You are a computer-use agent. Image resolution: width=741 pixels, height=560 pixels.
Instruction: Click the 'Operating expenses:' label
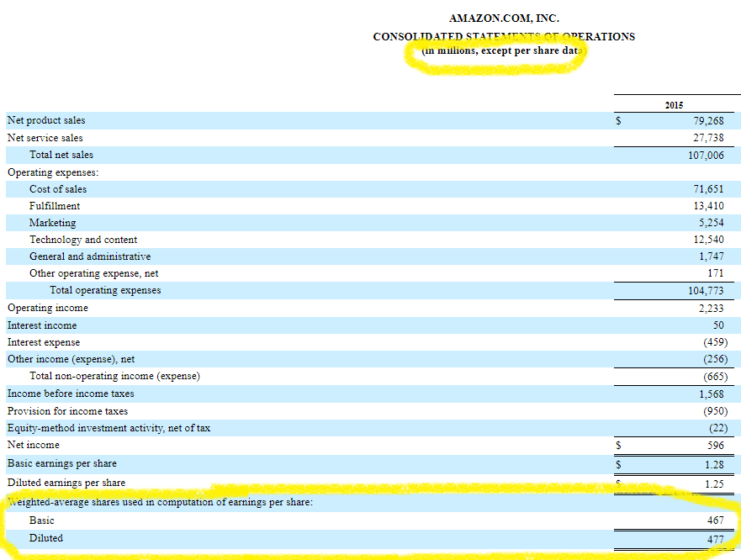[x=53, y=172]
